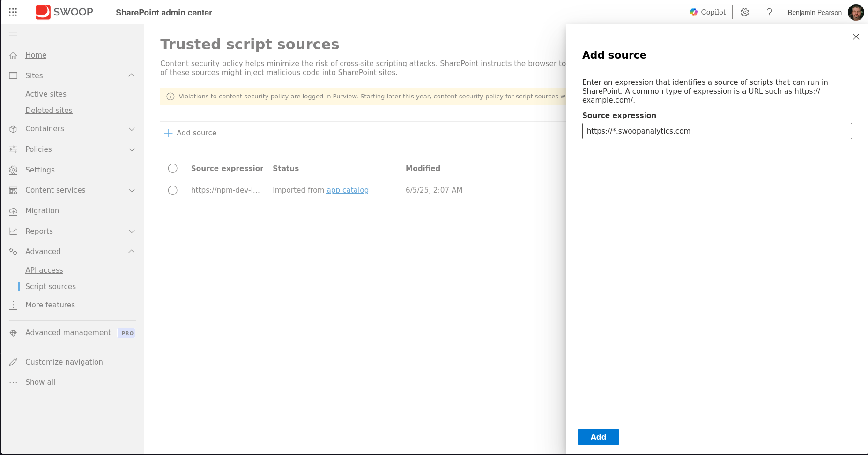Click the Settings gear icon in sidebar

point(13,170)
